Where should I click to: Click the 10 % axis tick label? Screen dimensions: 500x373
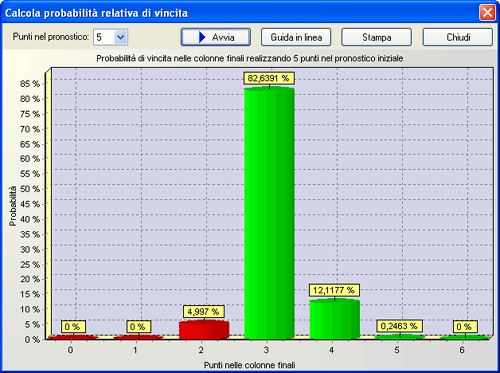(30, 310)
